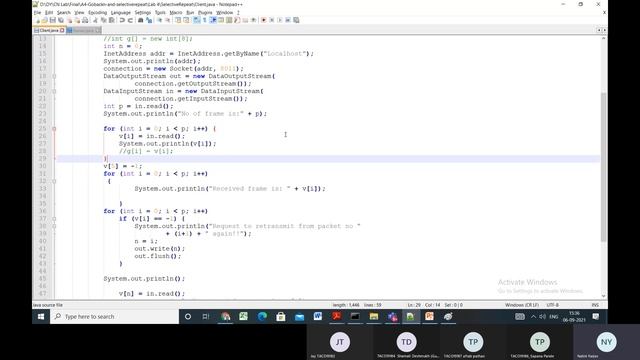Viewport: 640px width, 360px height.
Task: Toggle the Indent Guide toolbar button
Action: [x=213, y=20]
